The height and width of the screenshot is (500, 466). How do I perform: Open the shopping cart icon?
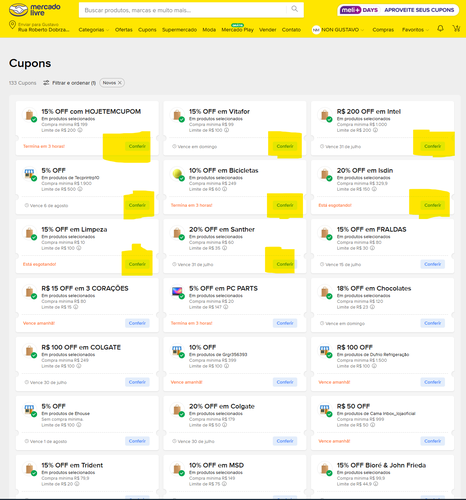[456, 29]
